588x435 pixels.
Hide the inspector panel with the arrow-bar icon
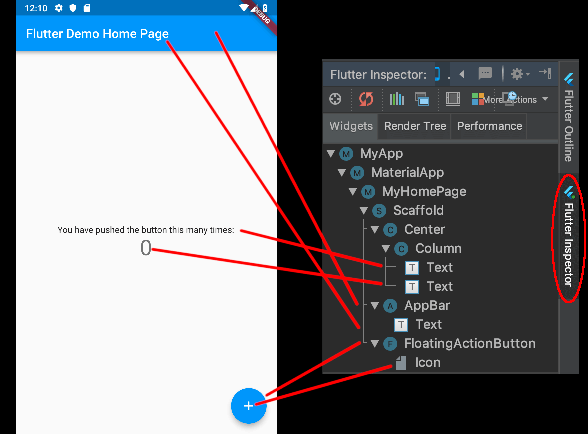point(545,73)
